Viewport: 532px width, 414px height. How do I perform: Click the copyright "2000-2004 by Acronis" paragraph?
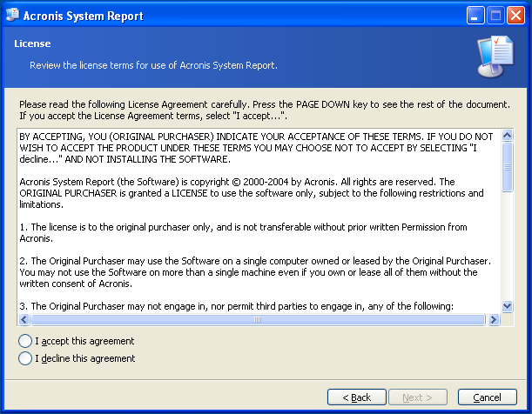click(x=252, y=193)
